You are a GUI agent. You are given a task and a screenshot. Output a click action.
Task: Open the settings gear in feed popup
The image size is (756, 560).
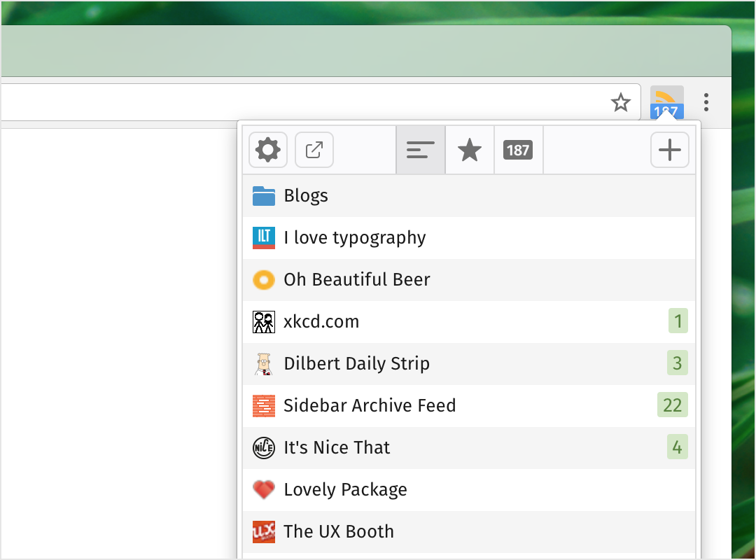coord(268,150)
